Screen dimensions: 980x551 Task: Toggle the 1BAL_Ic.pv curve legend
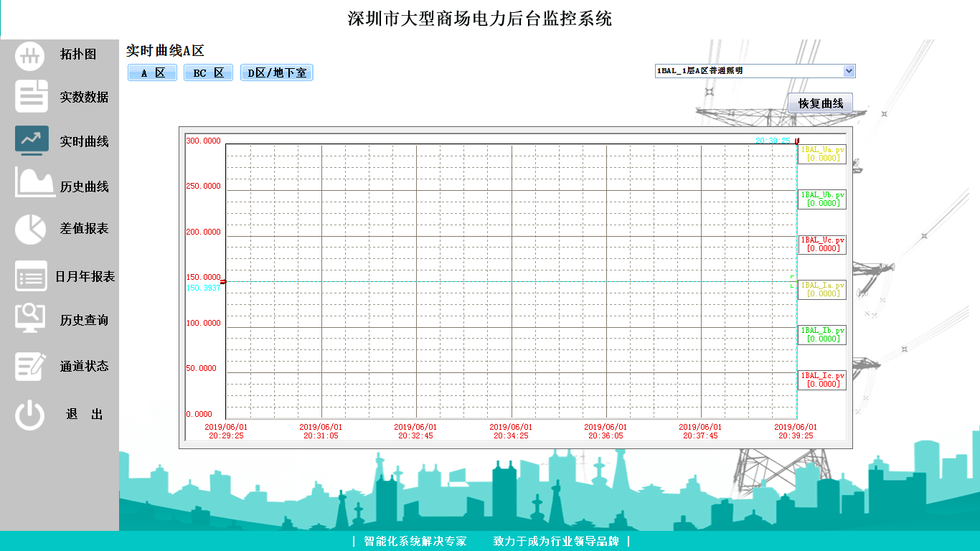(x=822, y=380)
